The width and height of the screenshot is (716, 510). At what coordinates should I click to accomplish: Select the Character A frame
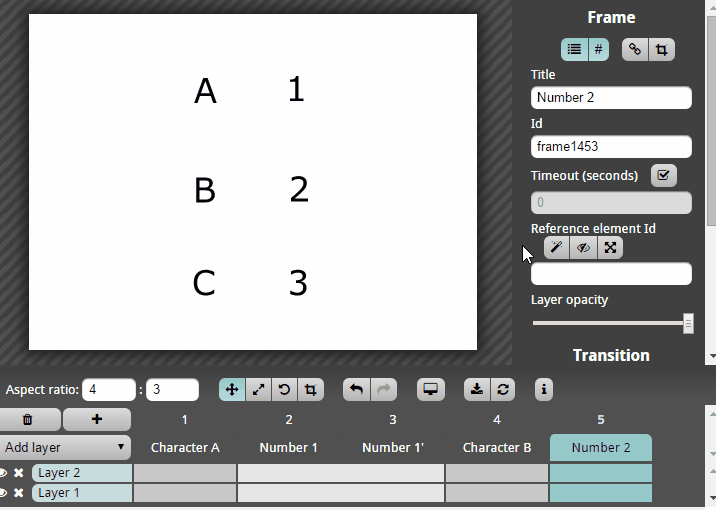pyautogui.click(x=185, y=447)
